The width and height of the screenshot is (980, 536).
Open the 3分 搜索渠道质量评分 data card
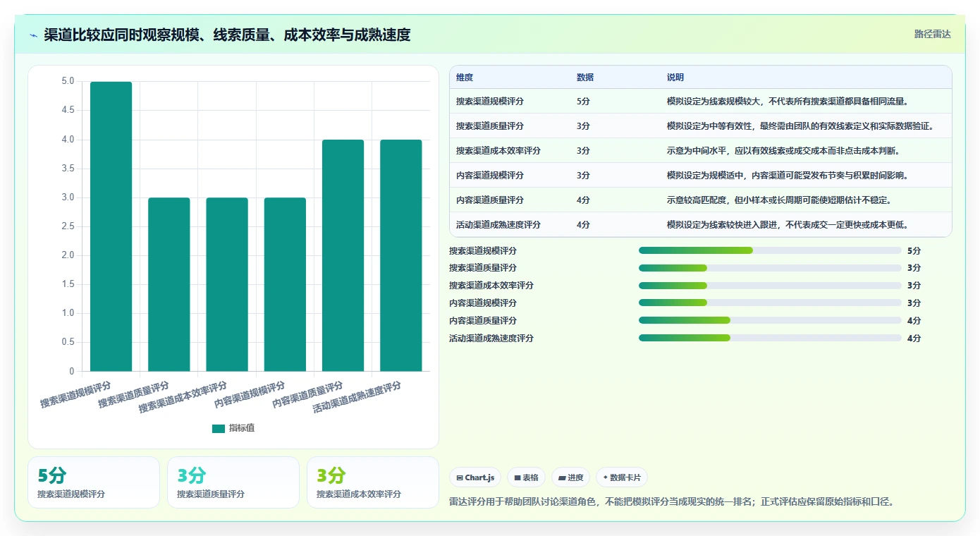click(233, 482)
